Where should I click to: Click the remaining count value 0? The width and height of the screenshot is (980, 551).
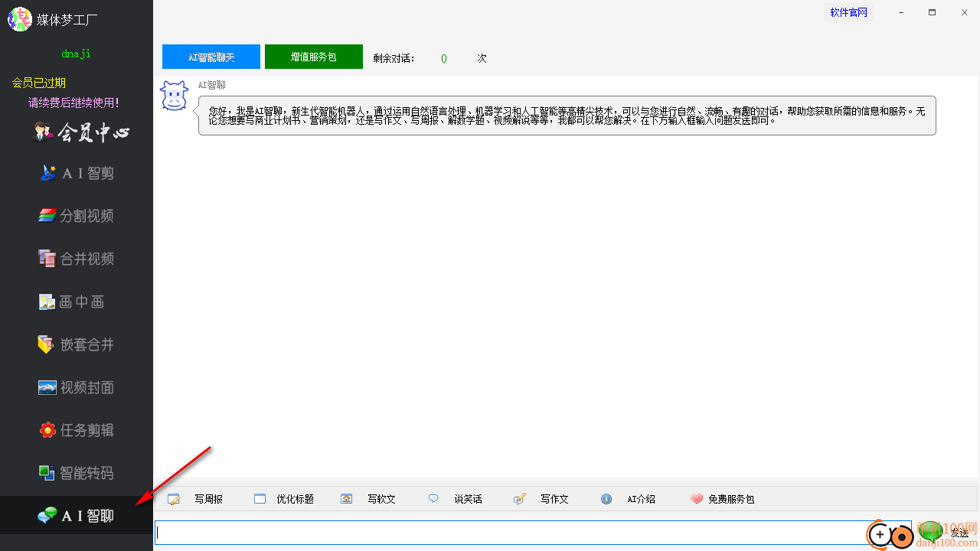(x=444, y=58)
